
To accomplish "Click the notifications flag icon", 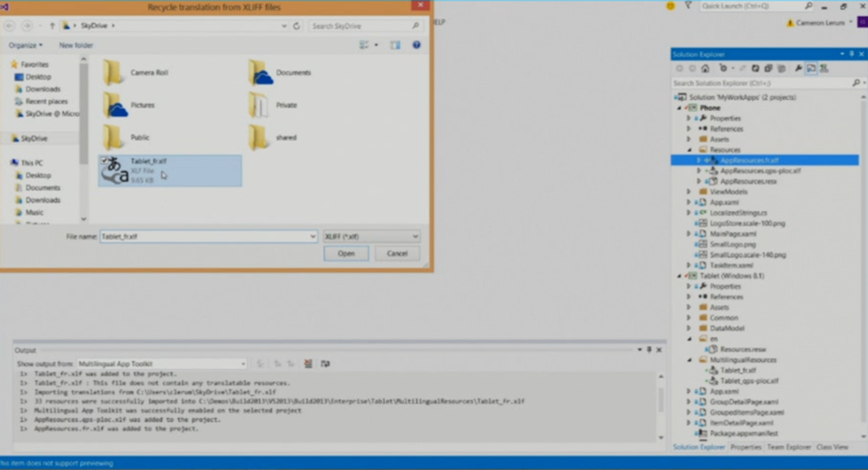I will [688, 6].
